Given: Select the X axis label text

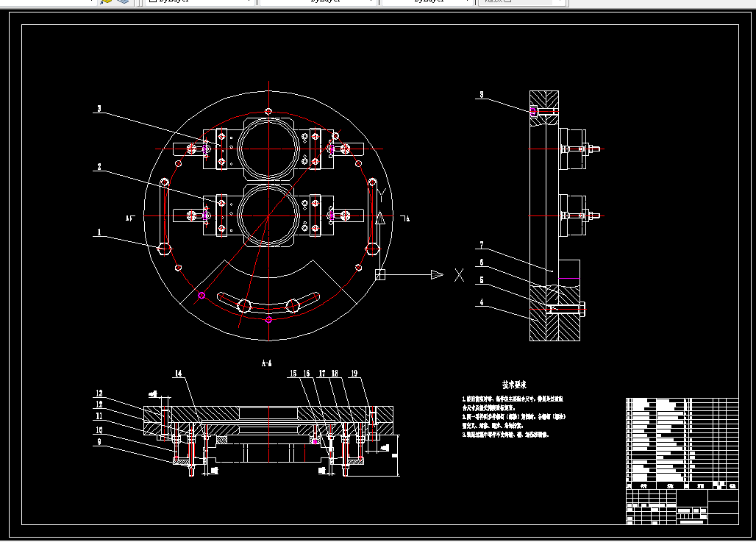Looking at the screenshot, I should pyautogui.click(x=459, y=275).
